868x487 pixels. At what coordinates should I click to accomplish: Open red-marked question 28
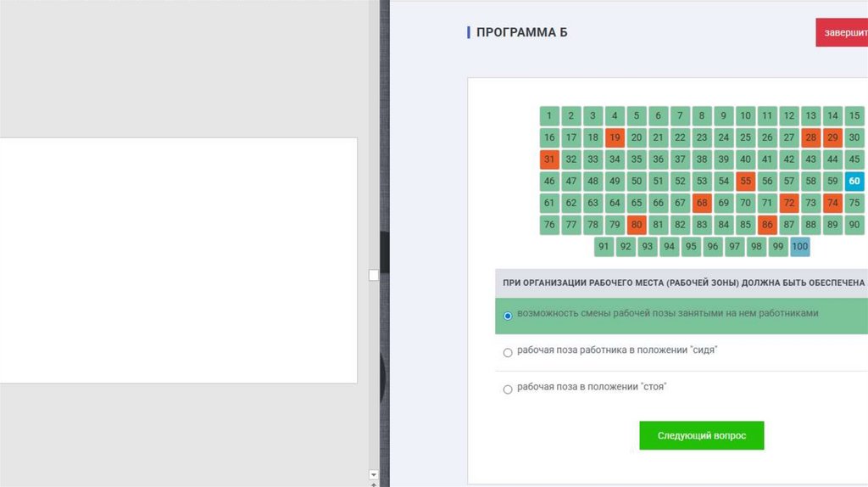(x=810, y=137)
